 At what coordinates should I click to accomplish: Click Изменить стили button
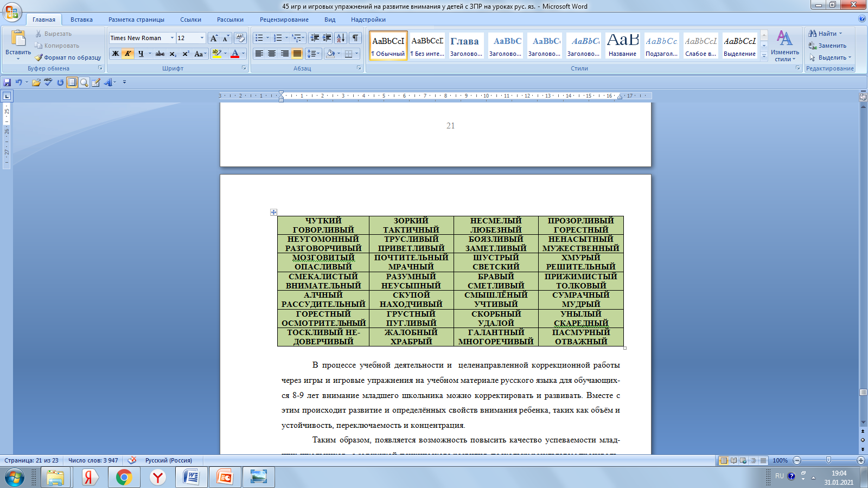pyautogui.click(x=784, y=46)
